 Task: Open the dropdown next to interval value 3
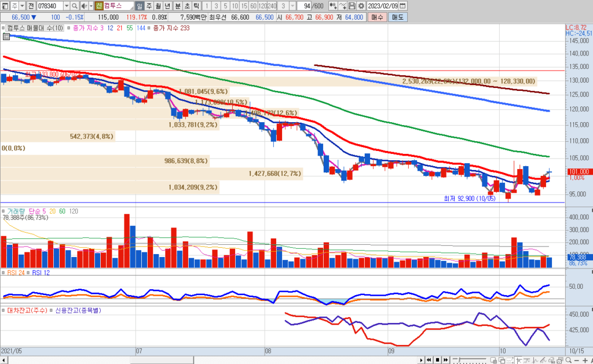291,6
